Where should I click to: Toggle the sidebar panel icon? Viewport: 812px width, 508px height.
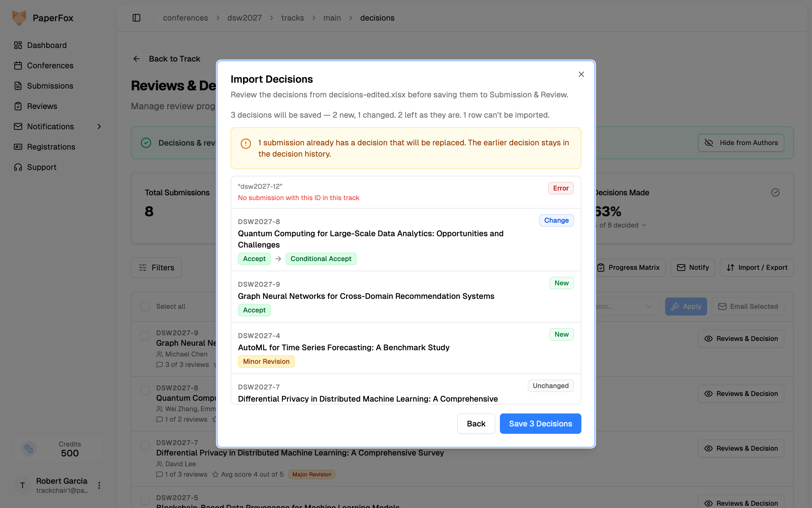click(136, 18)
